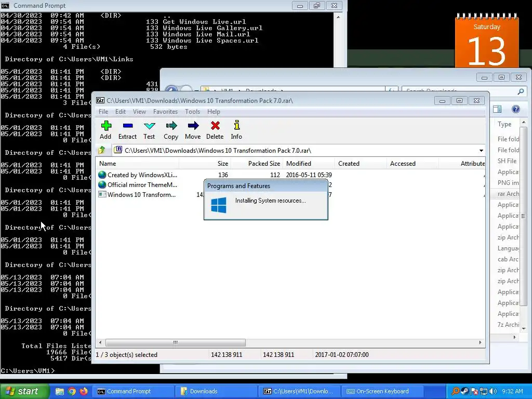This screenshot has height=399, width=532.
Task: Expand the 7-Zip address path dropdown
Action: tap(481, 150)
